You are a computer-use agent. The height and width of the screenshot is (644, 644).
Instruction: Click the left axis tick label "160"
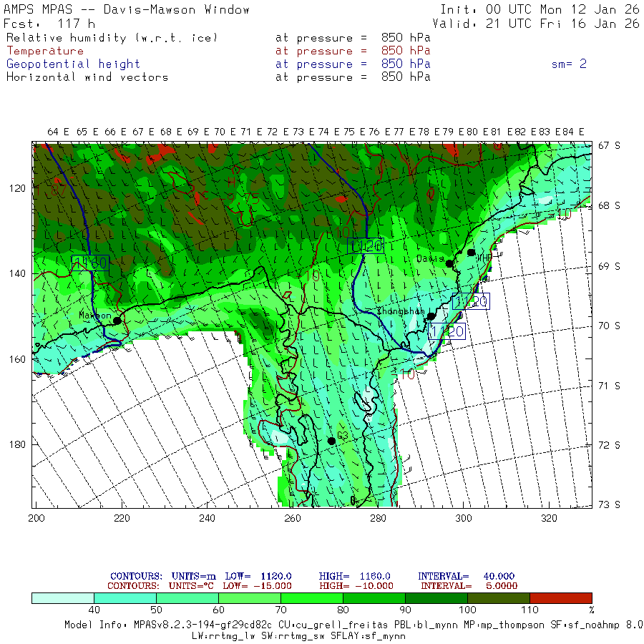[x=17, y=359]
